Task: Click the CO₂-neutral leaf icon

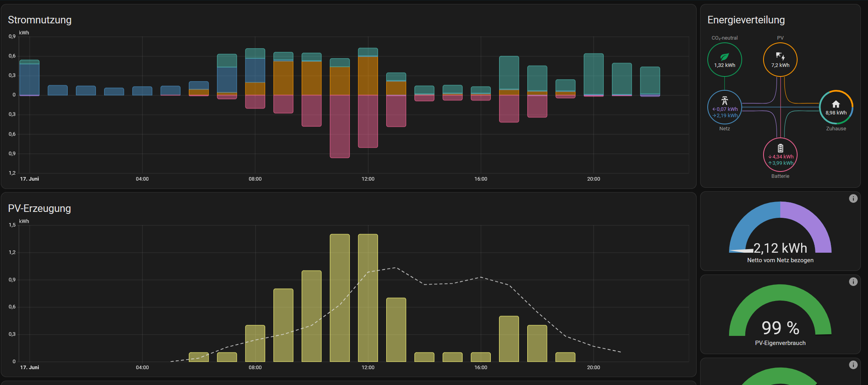Action: pos(724,55)
